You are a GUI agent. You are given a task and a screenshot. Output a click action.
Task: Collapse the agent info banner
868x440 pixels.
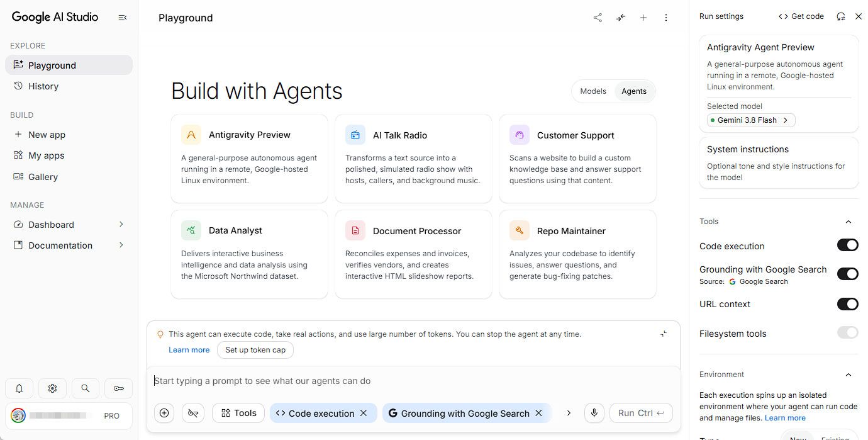[x=664, y=334]
